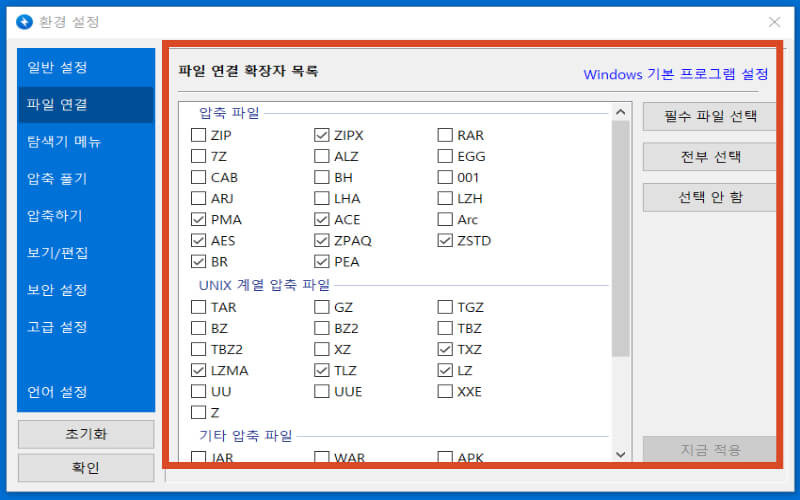Enable the BZ2 checkbox
800x500 pixels.
tap(321, 328)
